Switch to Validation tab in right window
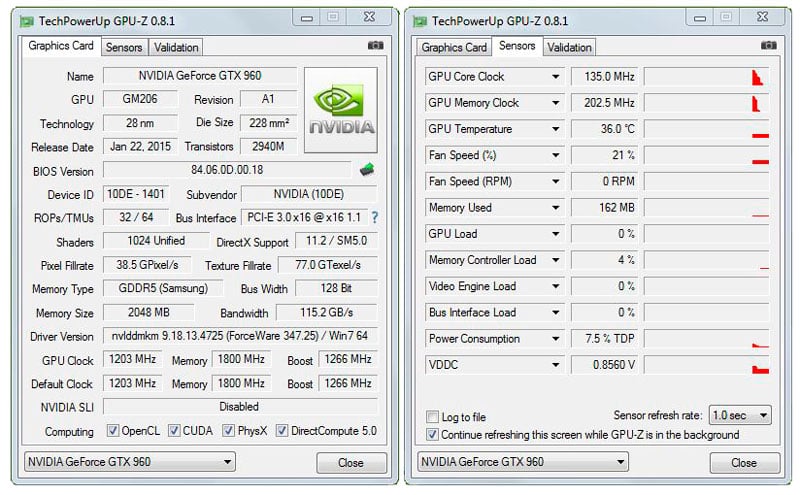Screen dimensions: 800x495 (x=569, y=47)
